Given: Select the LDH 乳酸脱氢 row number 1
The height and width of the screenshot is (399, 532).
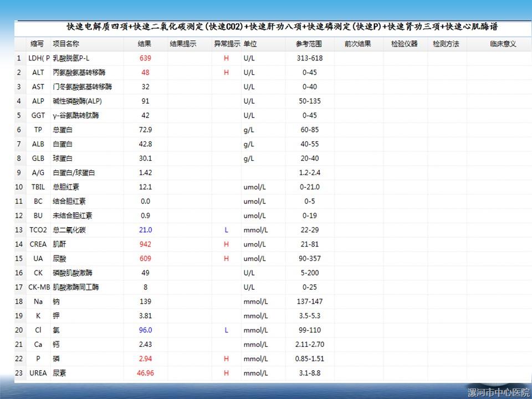Looking at the screenshot, I should pyautogui.click(x=19, y=58).
